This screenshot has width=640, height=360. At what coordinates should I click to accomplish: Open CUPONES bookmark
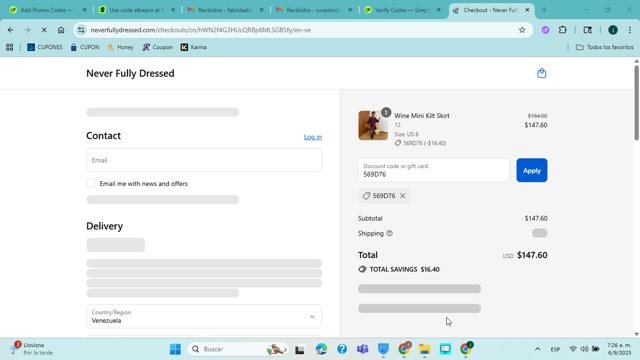[x=44, y=47]
